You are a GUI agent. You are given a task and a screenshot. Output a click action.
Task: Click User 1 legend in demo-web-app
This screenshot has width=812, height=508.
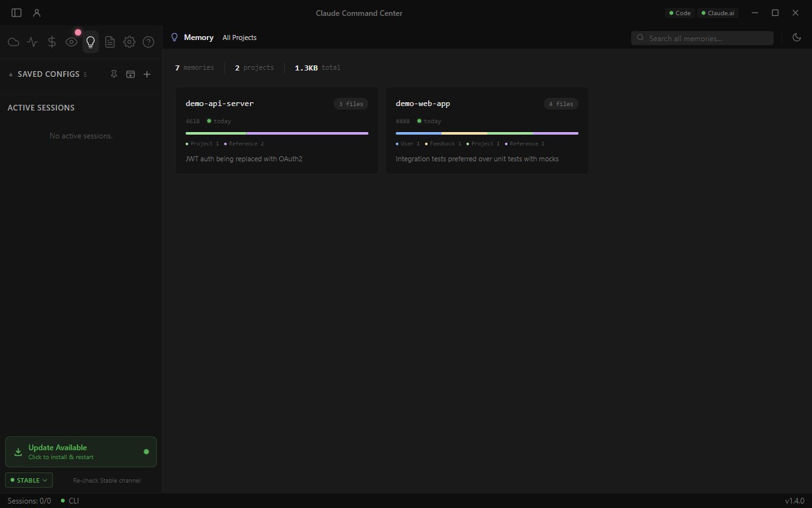(x=408, y=144)
